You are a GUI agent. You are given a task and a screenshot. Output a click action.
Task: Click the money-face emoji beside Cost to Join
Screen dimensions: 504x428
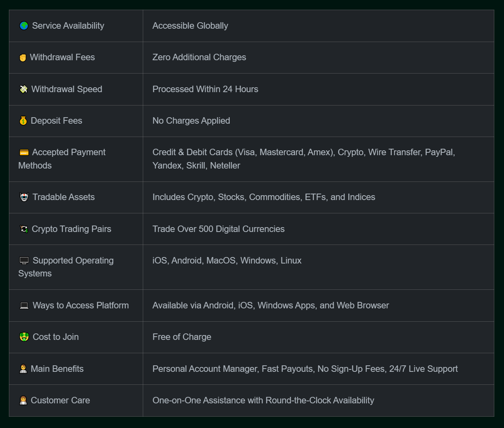tap(24, 337)
